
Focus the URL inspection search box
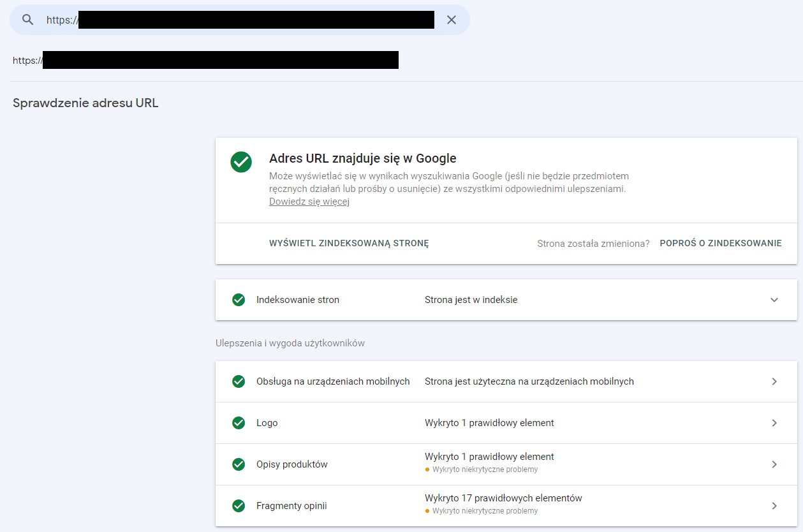pos(240,20)
